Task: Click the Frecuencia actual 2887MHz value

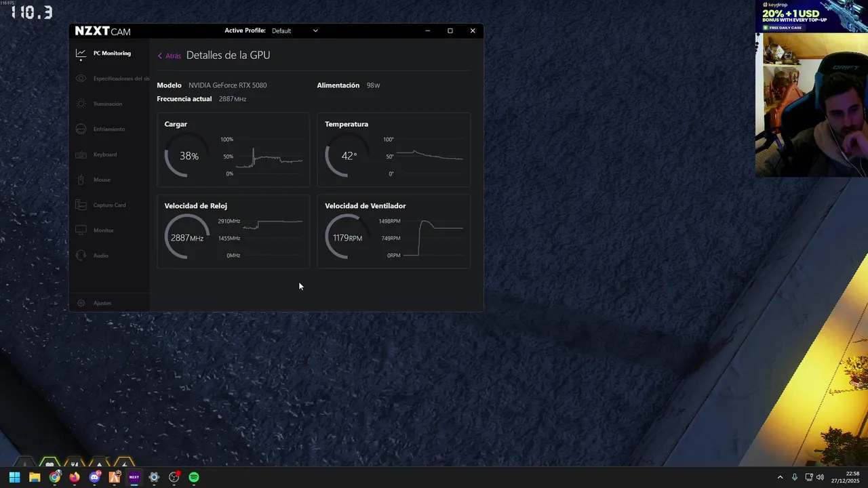Action: [233, 99]
